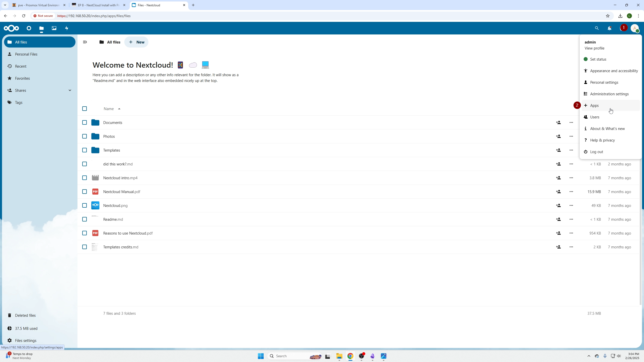This screenshot has height=362, width=644.
Task: Expand the Shares section in sidebar
Action: pyautogui.click(x=70, y=90)
